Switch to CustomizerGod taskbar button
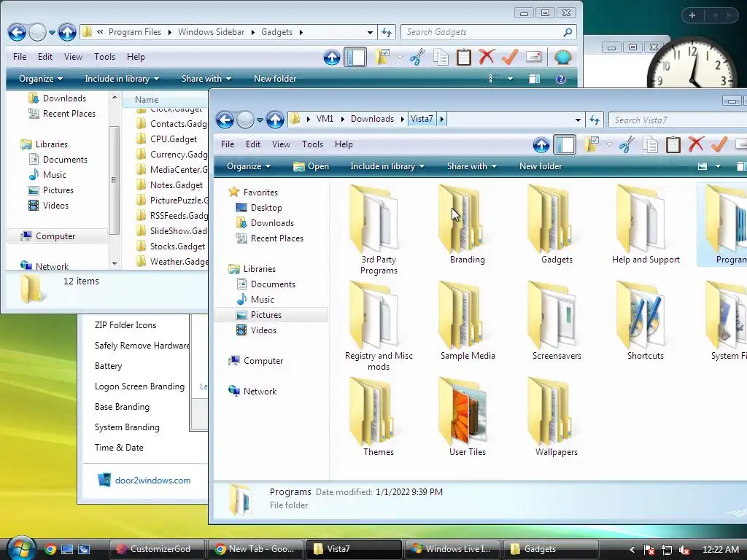 click(x=158, y=549)
